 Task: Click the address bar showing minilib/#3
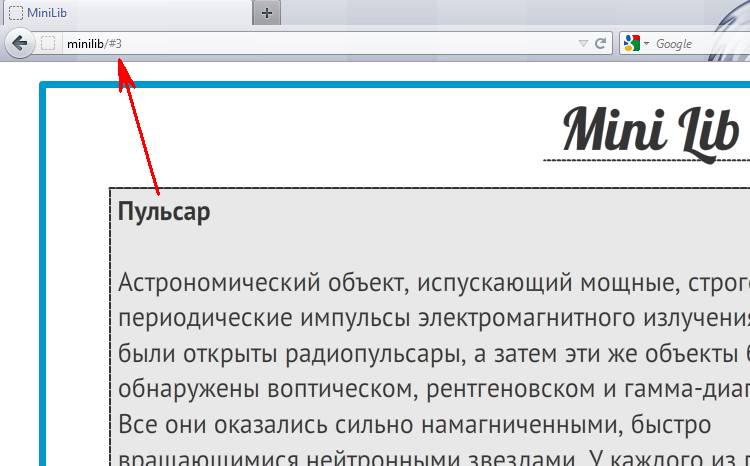click(x=320, y=44)
